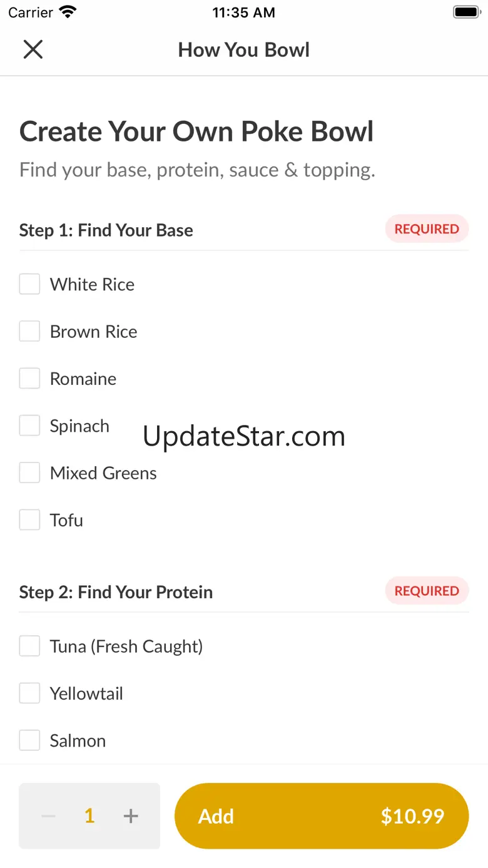Tap the Step 2 REQUIRED badge
This screenshot has width=488, height=868.
(x=427, y=591)
